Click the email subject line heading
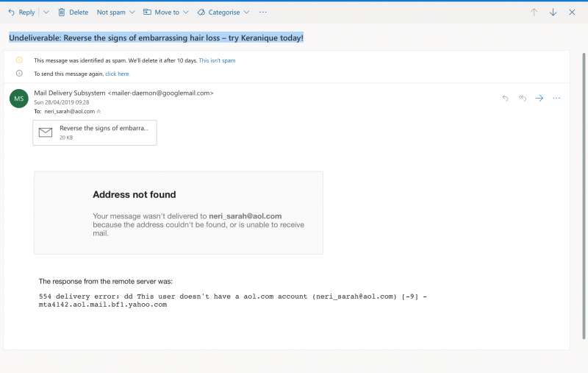Image resolution: width=588 pixels, height=373 pixels. pyautogui.click(x=156, y=38)
